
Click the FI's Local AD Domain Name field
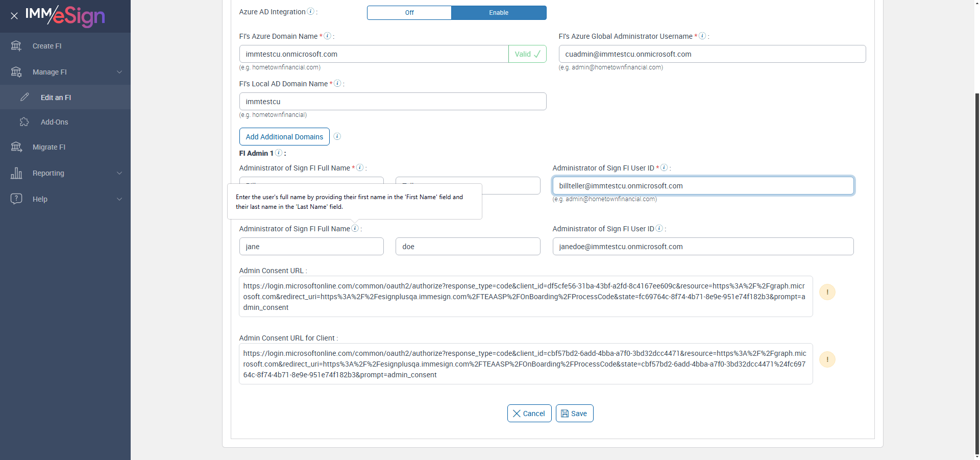pyautogui.click(x=393, y=102)
